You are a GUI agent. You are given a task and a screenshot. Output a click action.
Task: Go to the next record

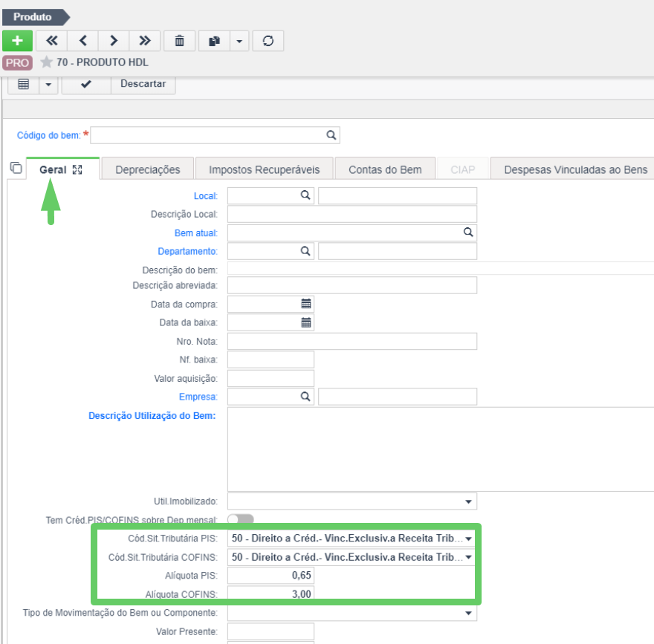click(x=114, y=41)
